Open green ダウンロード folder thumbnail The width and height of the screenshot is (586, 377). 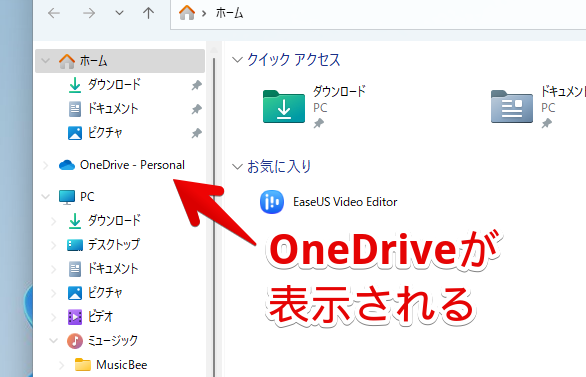[x=284, y=106]
